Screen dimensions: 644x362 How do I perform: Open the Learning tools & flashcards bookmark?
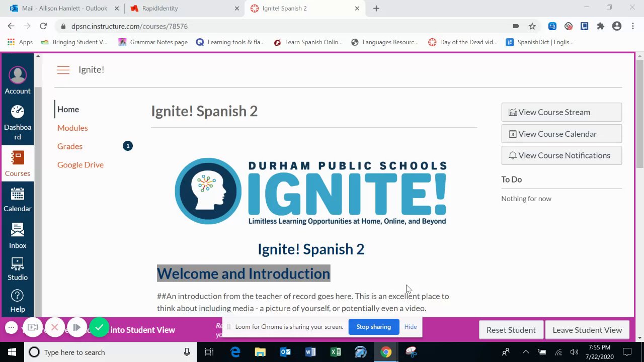pyautogui.click(x=230, y=42)
